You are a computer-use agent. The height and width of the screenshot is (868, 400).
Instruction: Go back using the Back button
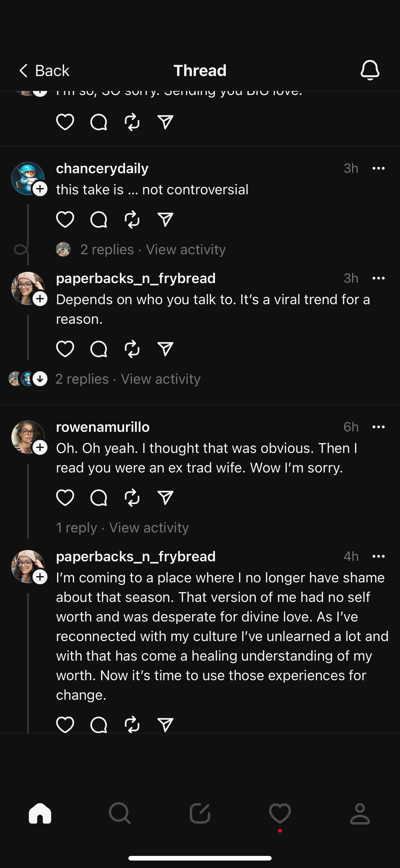(44, 70)
